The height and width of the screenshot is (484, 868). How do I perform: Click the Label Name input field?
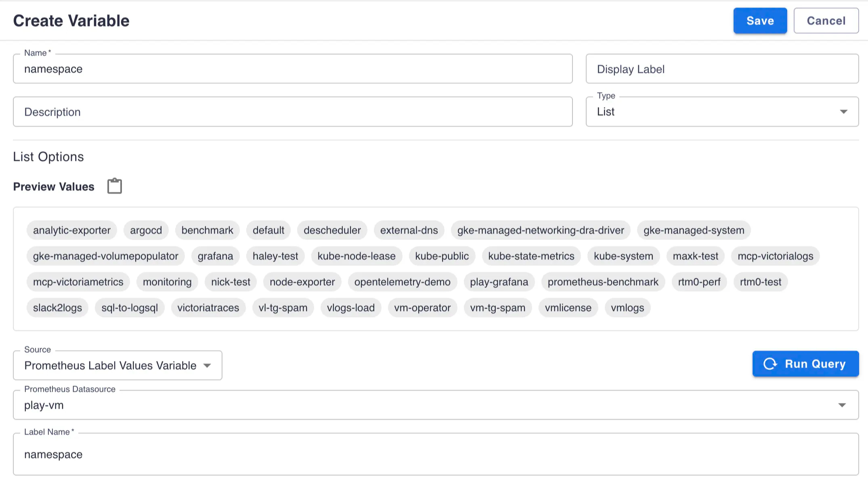[436, 454]
